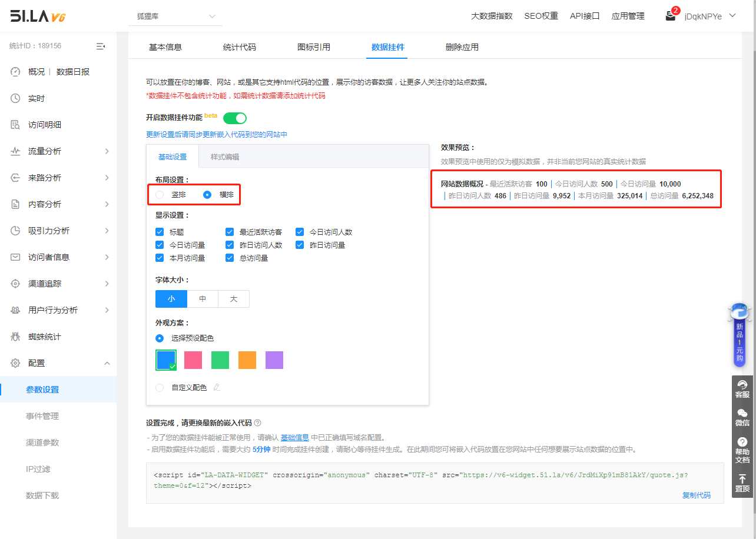Open the 样式编辑 tab
The width and height of the screenshot is (756, 539).
225,157
